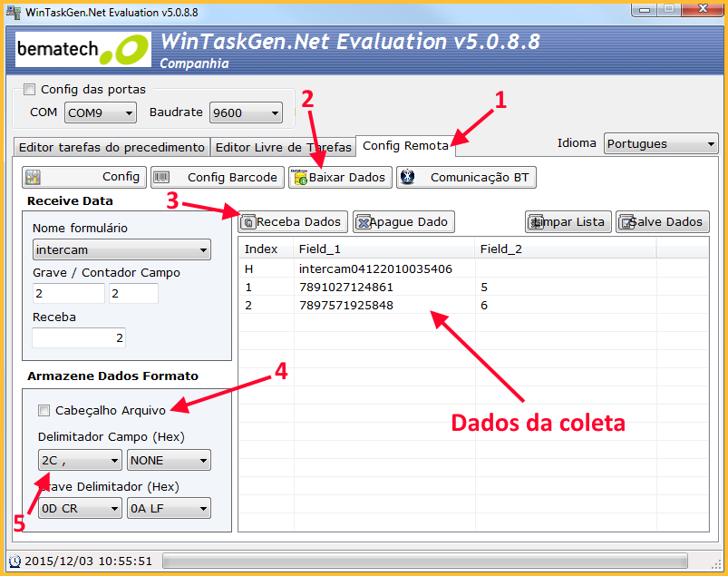The width and height of the screenshot is (728, 576).
Task: Click the date time 2015/12/03 10:55:51
Action: 88,561
